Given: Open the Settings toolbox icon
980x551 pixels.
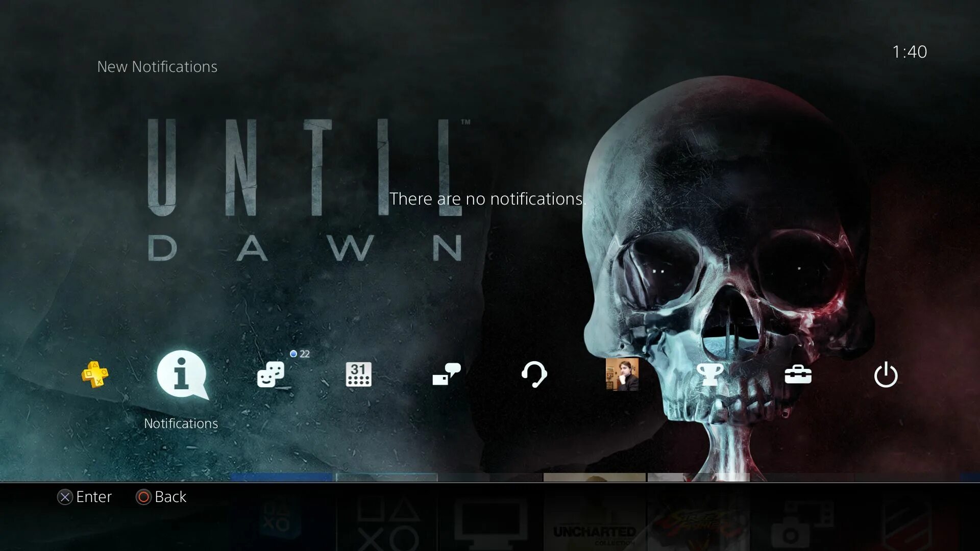Looking at the screenshot, I should tap(798, 375).
